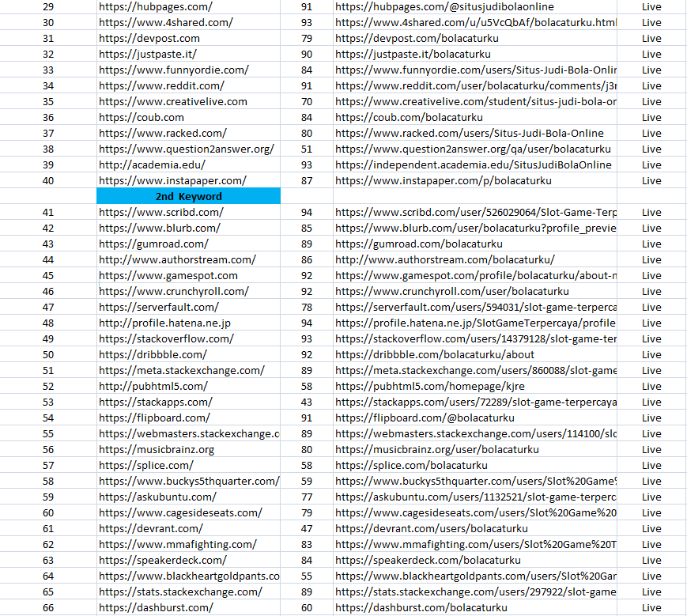
Task: Click the https://www.mmafighting.com/ cell
Action: point(188,544)
